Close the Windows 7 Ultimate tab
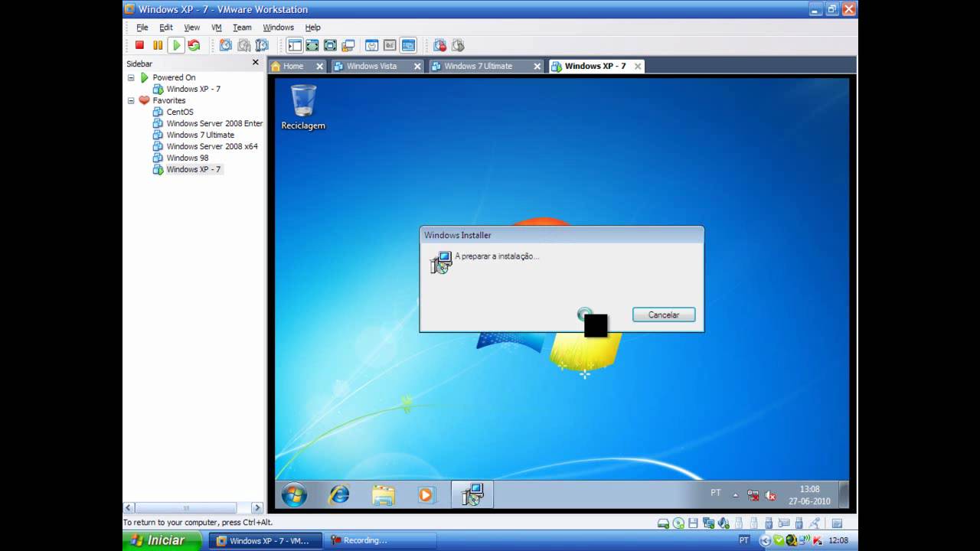Viewport: 980px width, 551px height. click(537, 67)
